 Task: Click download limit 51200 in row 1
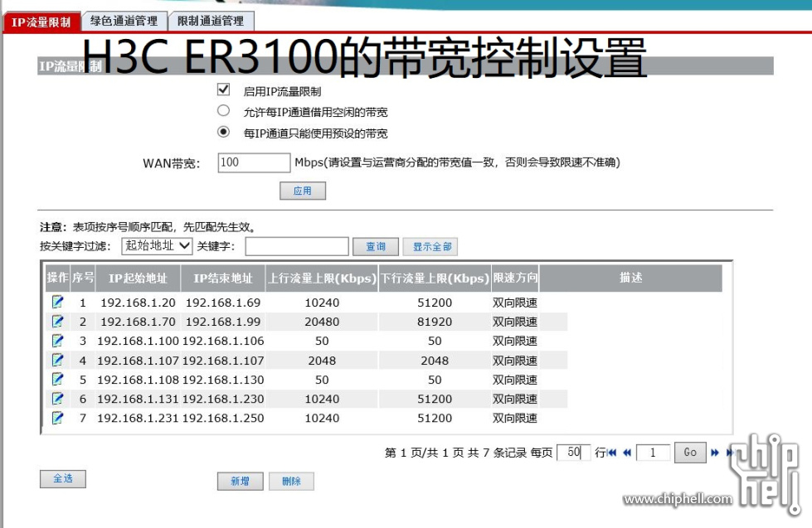point(435,303)
